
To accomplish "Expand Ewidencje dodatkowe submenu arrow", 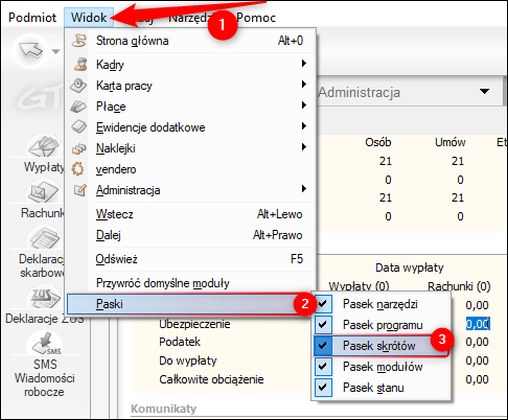I will tap(304, 126).
